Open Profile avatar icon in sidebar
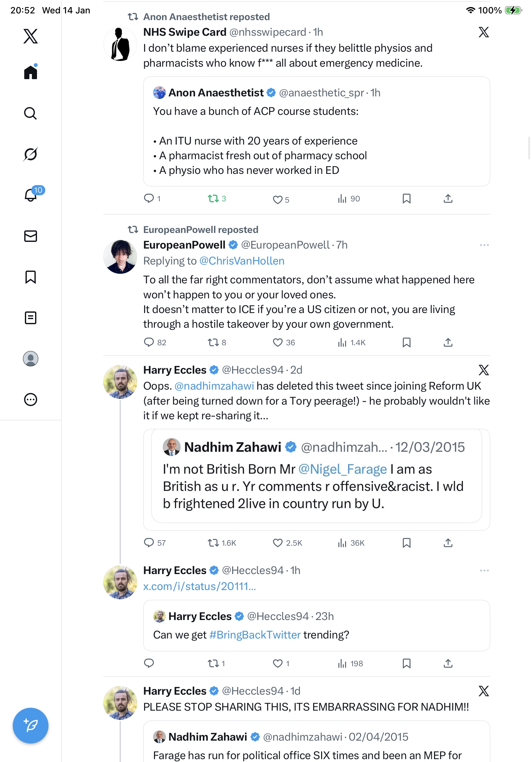Viewport: 532px width, 762px height. 30,358
